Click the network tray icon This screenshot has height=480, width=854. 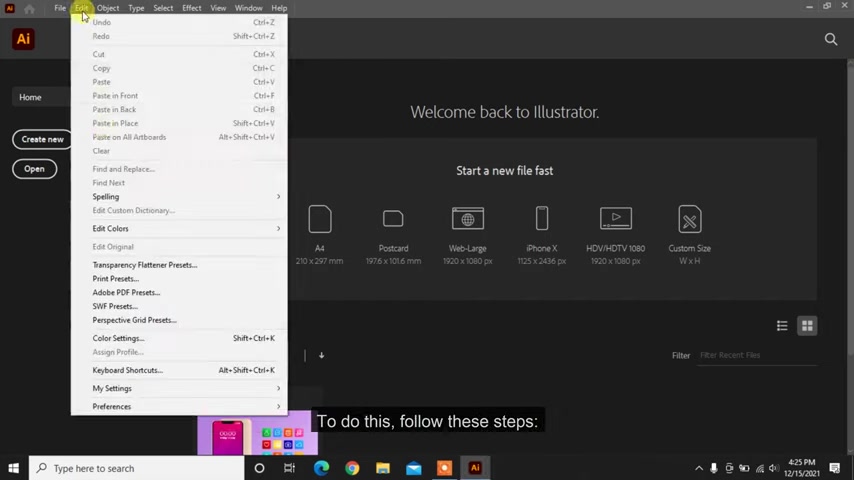(x=759, y=468)
